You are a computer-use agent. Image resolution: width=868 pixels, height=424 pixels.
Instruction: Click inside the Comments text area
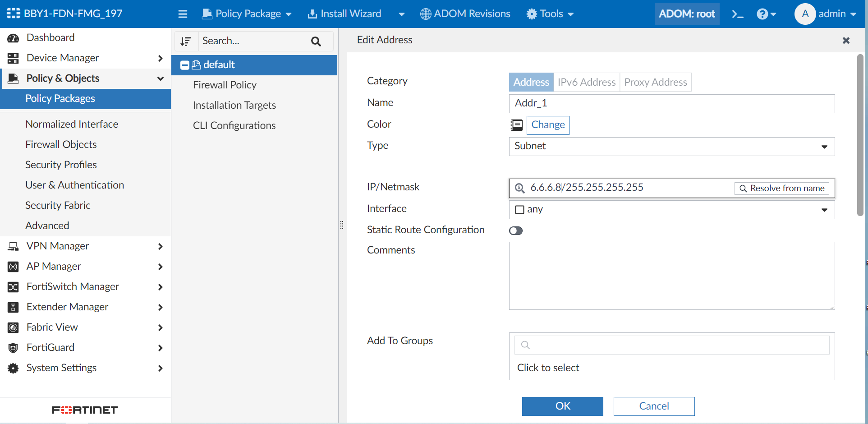pyautogui.click(x=671, y=276)
